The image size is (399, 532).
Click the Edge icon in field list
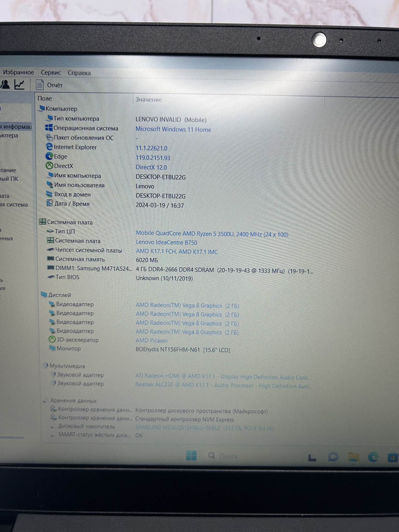pos(49,156)
